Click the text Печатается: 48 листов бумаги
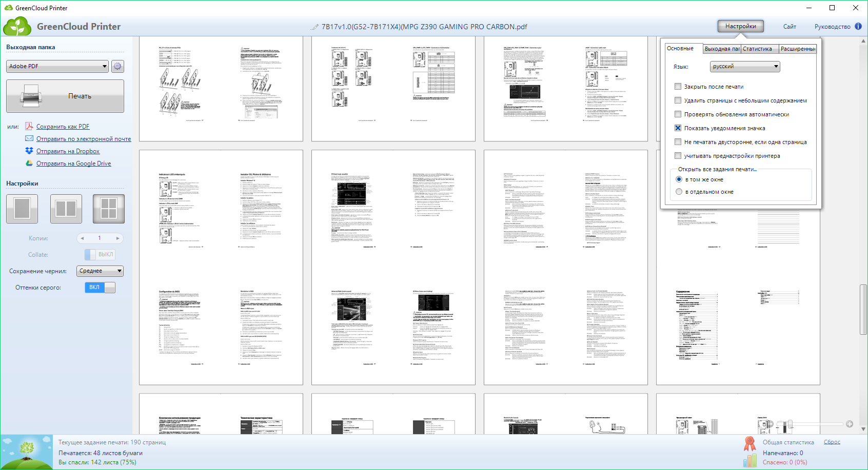Image resolution: width=868 pixels, height=470 pixels. tap(101, 453)
